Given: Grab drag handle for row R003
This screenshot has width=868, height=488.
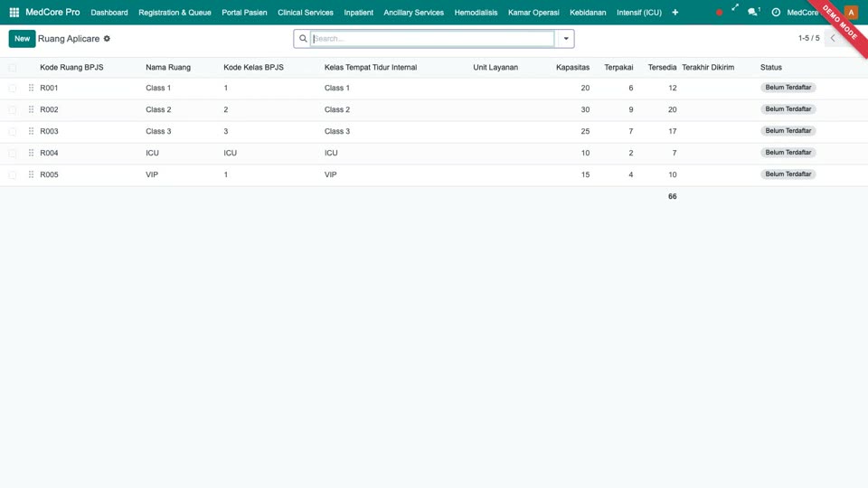Looking at the screenshot, I should coord(31,131).
